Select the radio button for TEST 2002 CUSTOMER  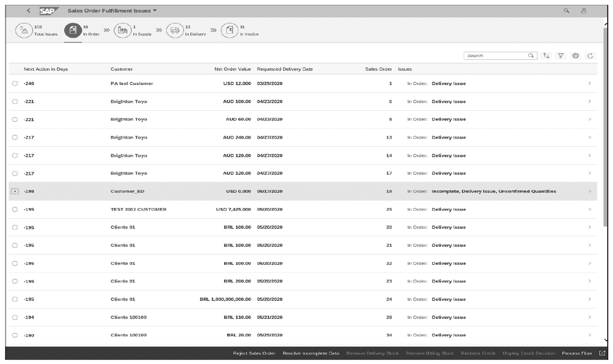(15, 209)
